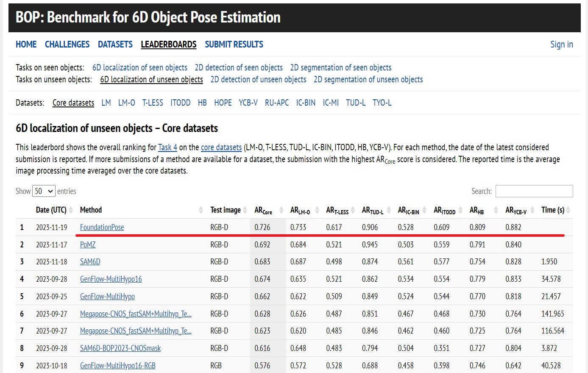Select TUD-L dataset filter
The height and width of the screenshot is (373, 588).
356,103
